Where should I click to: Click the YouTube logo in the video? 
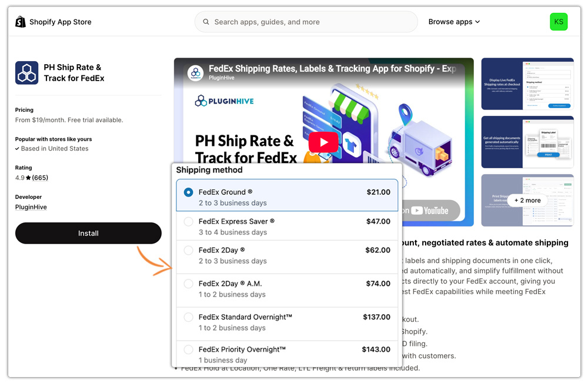coord(429,211)
